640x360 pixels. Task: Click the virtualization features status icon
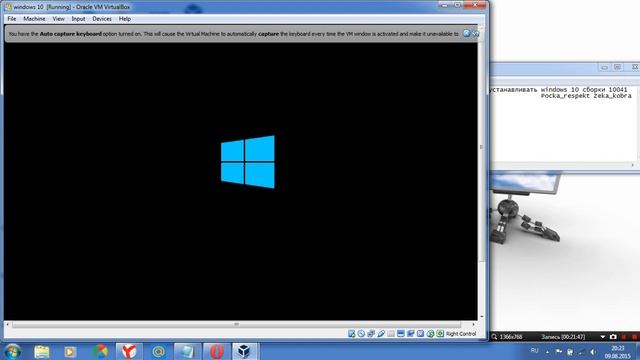pos(420,333)
